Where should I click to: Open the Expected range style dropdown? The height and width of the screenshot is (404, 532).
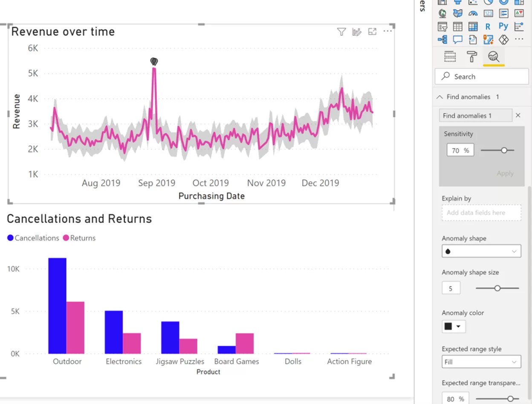(x=481, y=361)
